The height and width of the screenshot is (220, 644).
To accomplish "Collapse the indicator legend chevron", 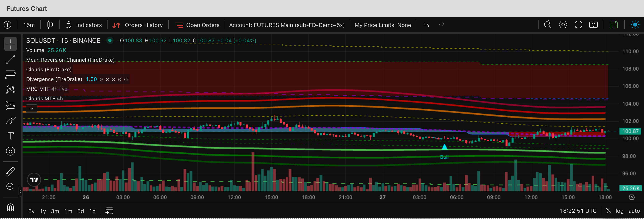I will (32, 109).
